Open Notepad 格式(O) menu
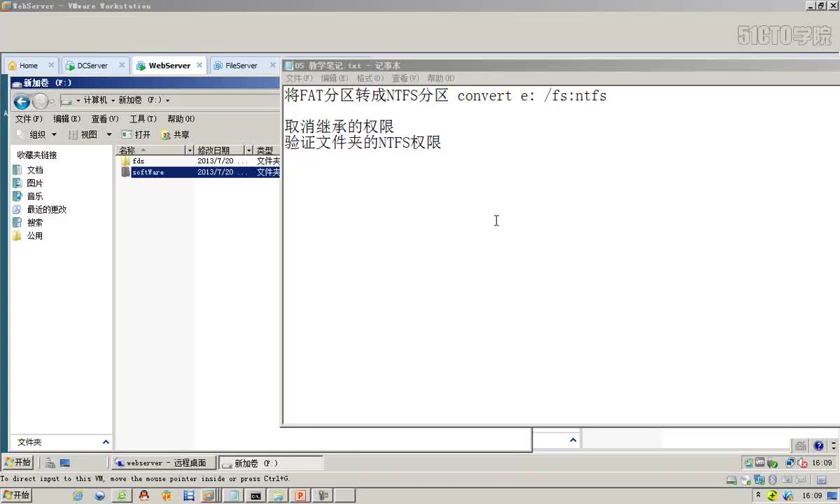This screenshot has height=504, width=840. [x=370, y=78]
